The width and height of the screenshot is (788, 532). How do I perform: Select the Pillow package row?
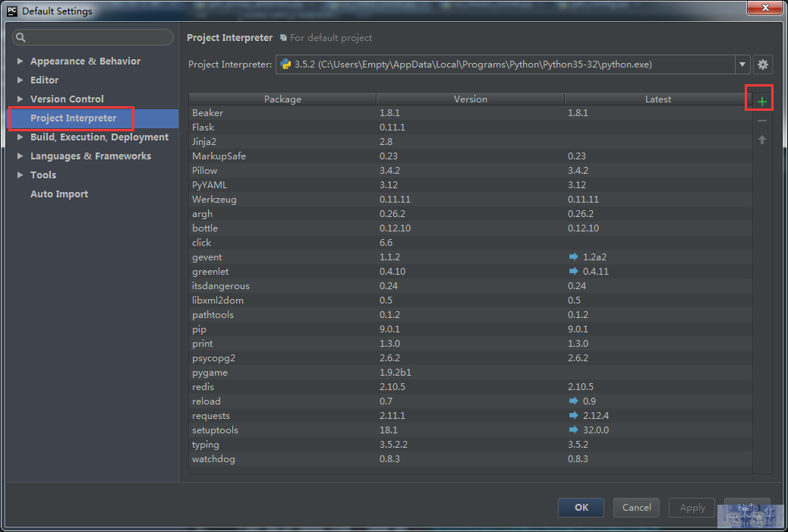471,170
